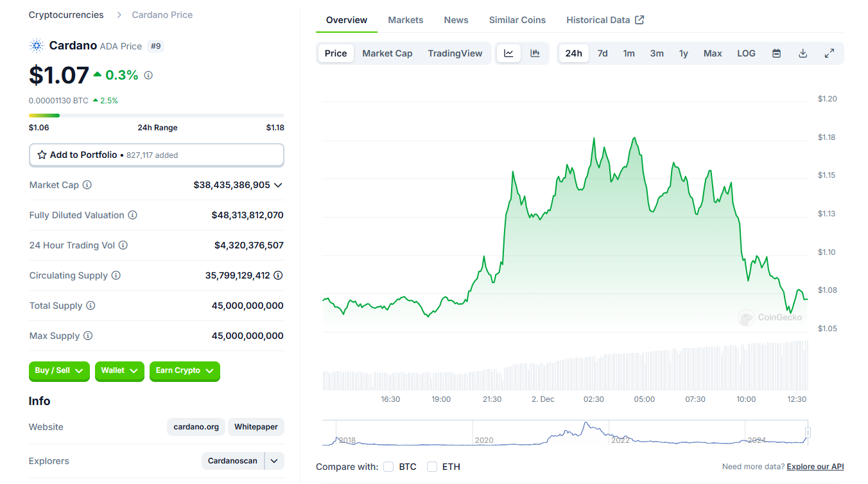The width and height of the screenshot is (868, 484).
Task: Select the Max time range
Action: (x=713, y=53)
